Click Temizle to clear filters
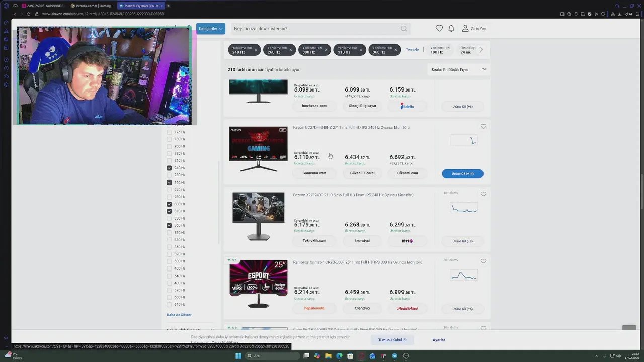Viewport: 644px width, 362px height. pos(412,50)
